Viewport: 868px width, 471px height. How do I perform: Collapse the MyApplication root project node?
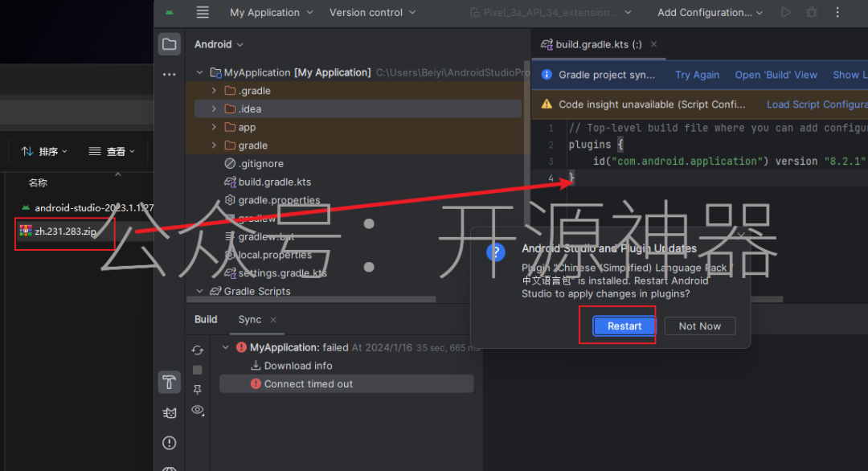(200, 72)
